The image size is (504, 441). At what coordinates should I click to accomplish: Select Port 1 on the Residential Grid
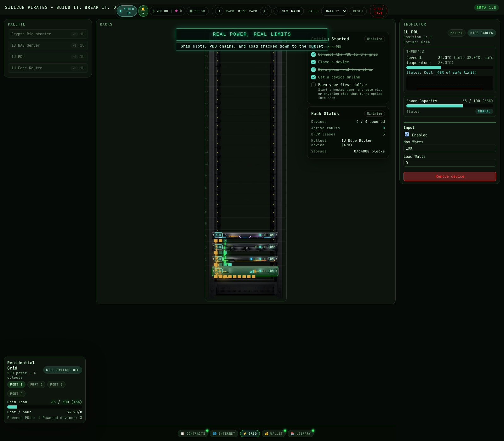(16, 384)
